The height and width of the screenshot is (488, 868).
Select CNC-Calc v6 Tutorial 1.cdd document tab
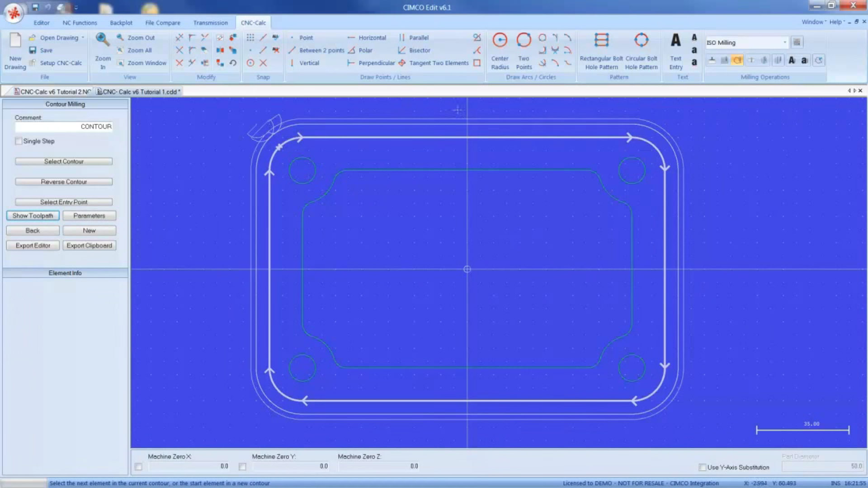pos(138,91)
